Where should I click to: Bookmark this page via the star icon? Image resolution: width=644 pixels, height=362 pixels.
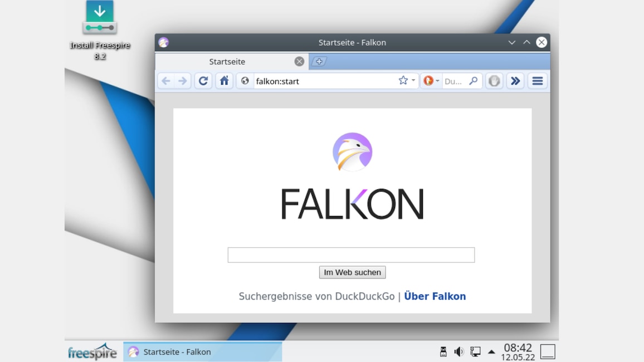[x=402, y=80]
